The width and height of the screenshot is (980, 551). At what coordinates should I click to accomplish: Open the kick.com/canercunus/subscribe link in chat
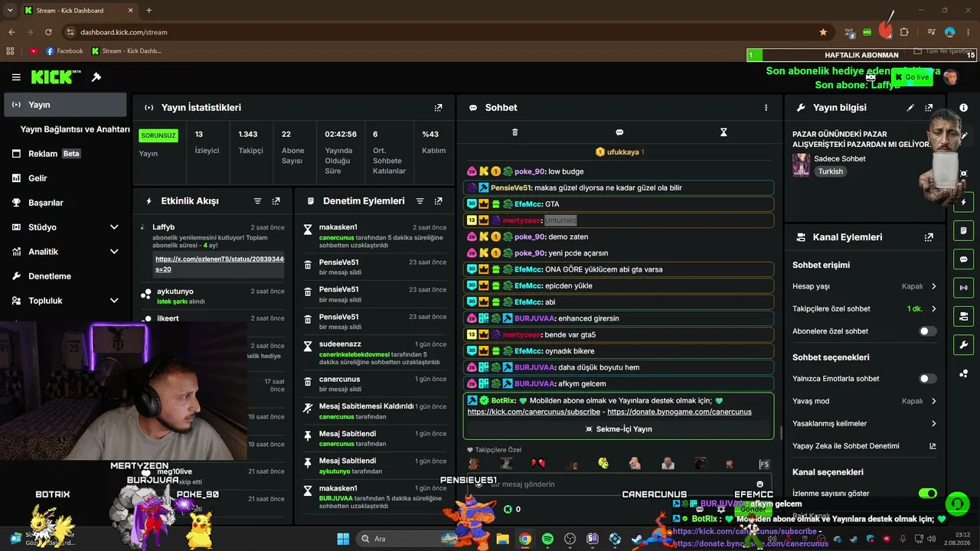[x=534, y=412]
